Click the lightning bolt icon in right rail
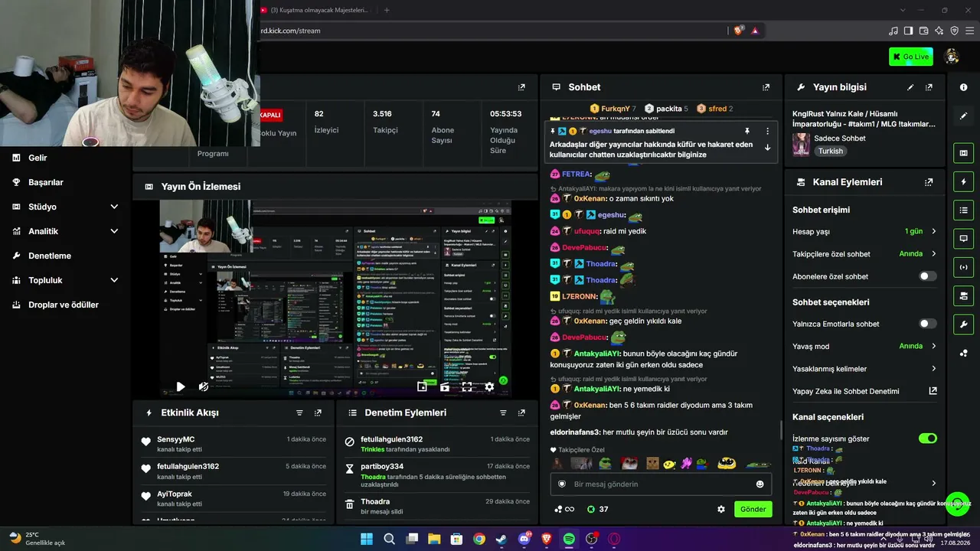Viewport: 980px width, 551px height. [x=963, y=181]
